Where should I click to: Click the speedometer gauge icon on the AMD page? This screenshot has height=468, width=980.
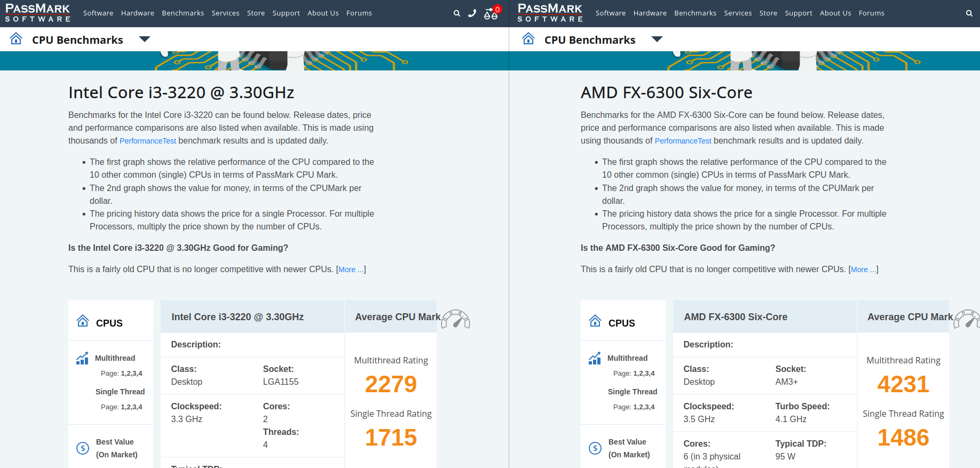(967, 319)
